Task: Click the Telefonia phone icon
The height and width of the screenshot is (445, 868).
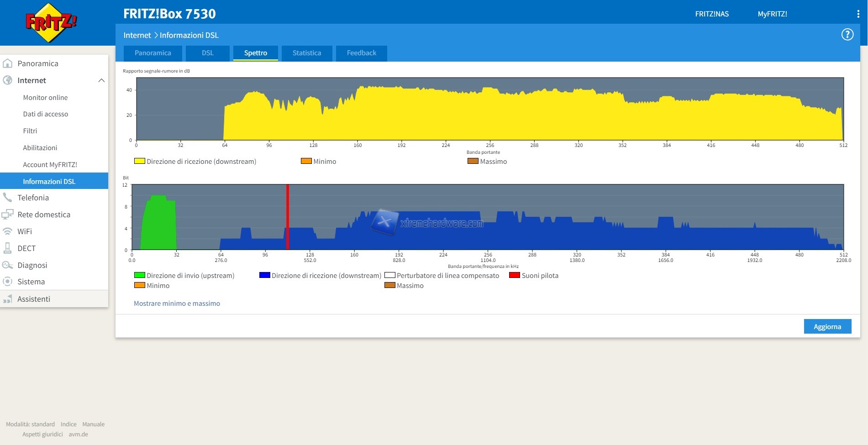Action: 8,198
